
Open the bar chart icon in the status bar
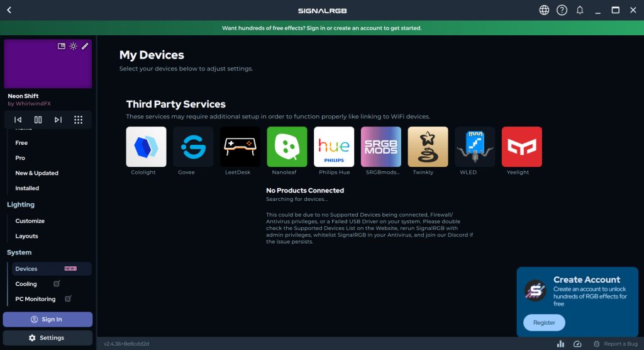[x=560, y=344]
